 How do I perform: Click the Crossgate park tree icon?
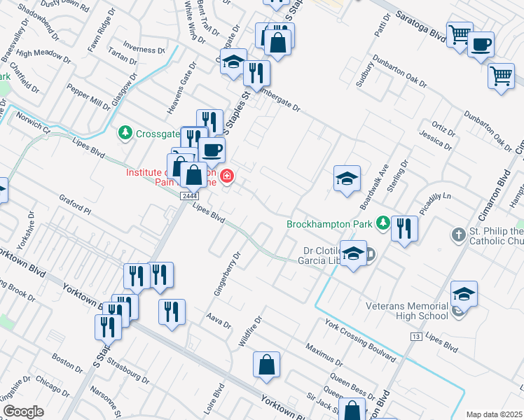point(125,132)
